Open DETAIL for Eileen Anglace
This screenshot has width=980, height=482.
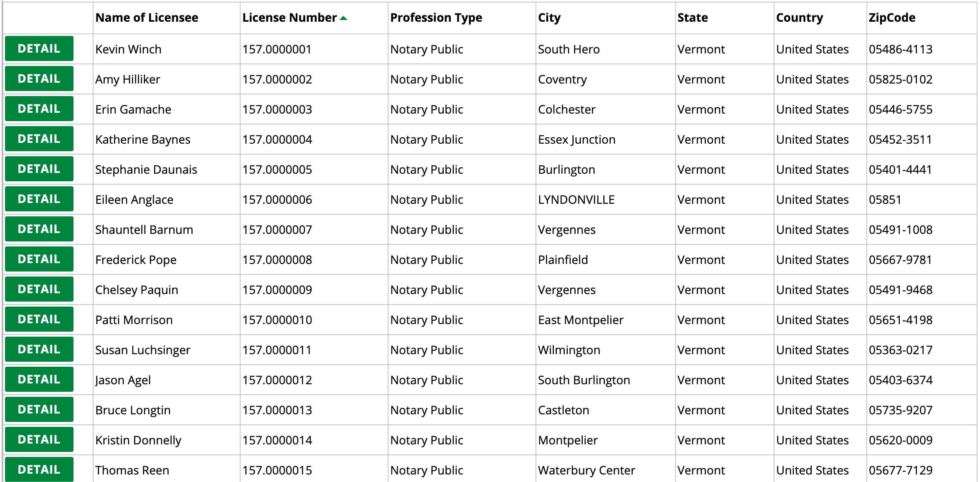[x=38, y=199]
